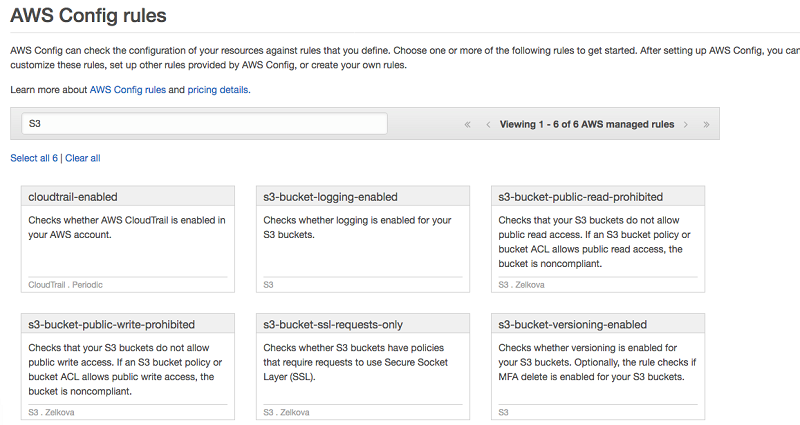800x425 pixels.
Task: Open the AWS Config rules link
Action: click(127, 89)
